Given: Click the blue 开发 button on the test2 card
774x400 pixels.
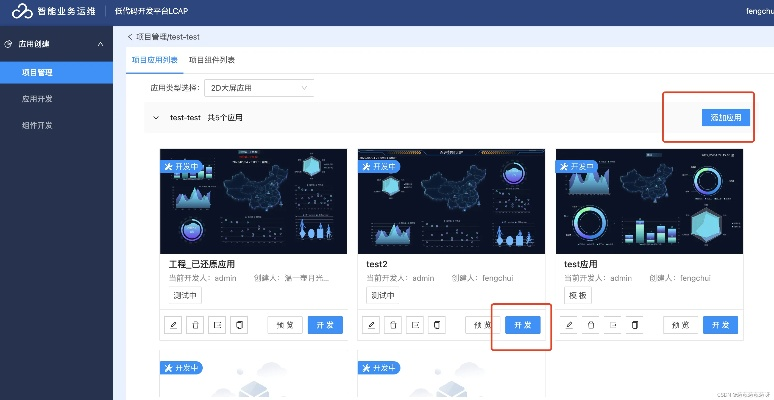Looking at the screenshot, I should [x=523, y=325].
